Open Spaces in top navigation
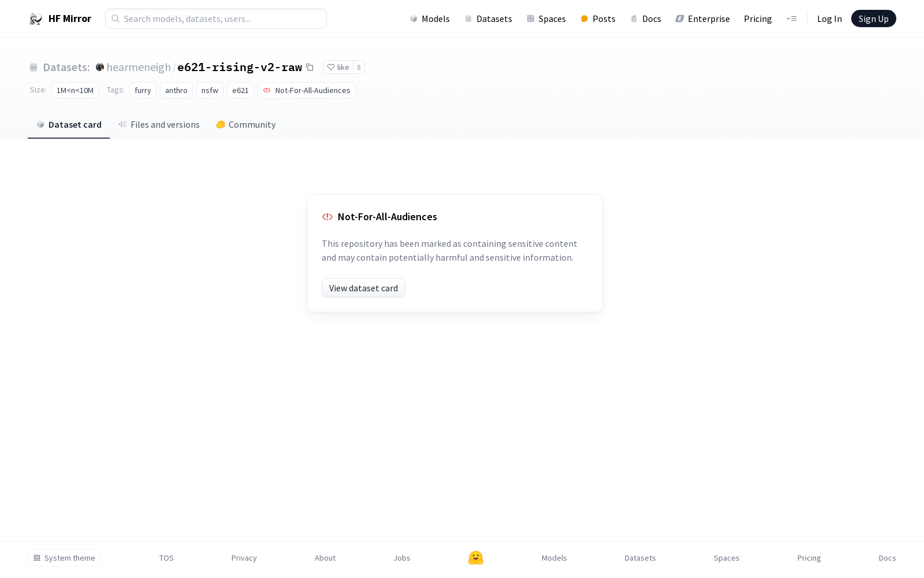The image size is (924, 578). (546, 18)
